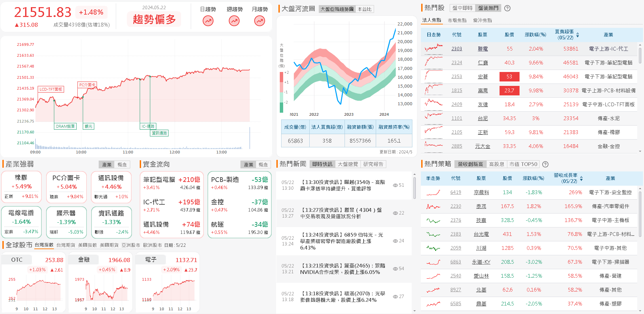Open 宏碁 stock name link
The height and width of the screenshot is (314, 644).
tap(483, 77)
